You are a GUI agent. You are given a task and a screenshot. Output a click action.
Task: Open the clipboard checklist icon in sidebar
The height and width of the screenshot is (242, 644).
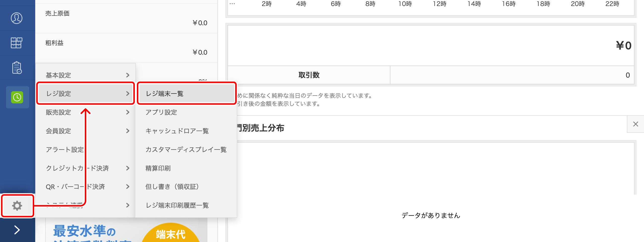tap(17, 68)
